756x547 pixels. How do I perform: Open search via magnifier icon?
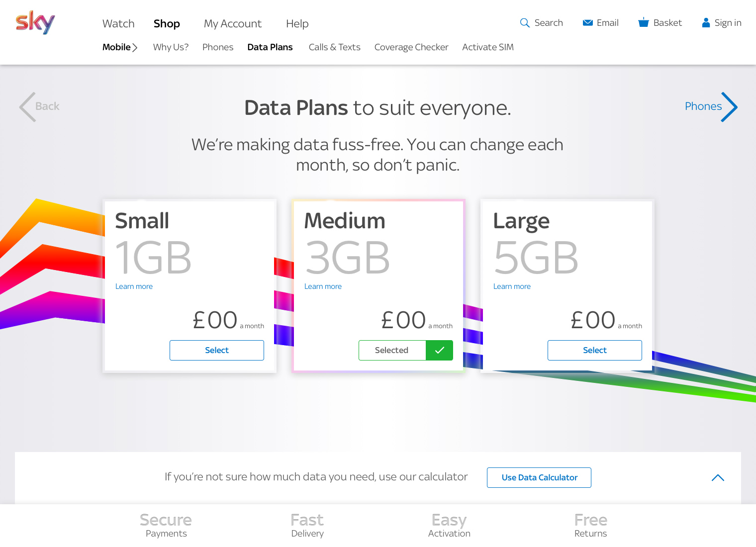525,23
